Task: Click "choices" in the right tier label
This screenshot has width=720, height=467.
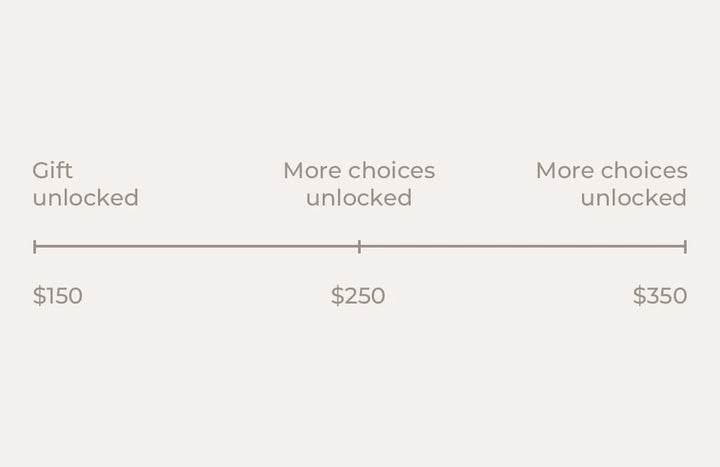Action: point(645,171)
